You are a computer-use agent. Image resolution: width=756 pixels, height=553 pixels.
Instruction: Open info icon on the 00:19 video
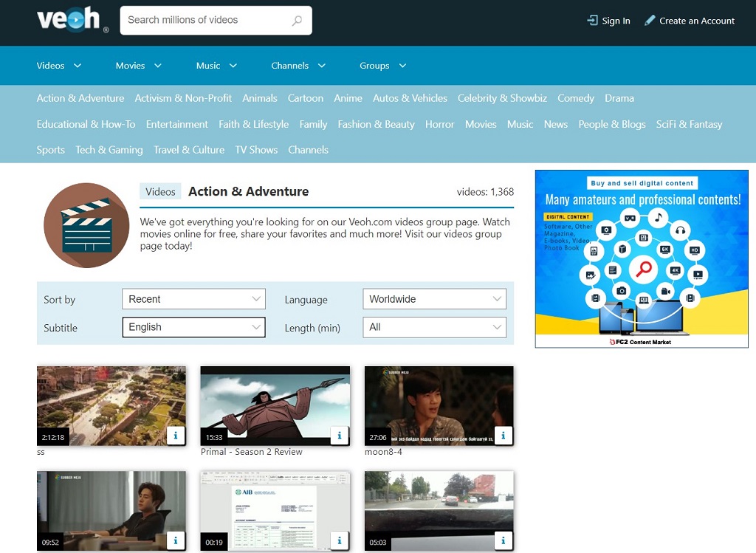(x=340, y=540)
